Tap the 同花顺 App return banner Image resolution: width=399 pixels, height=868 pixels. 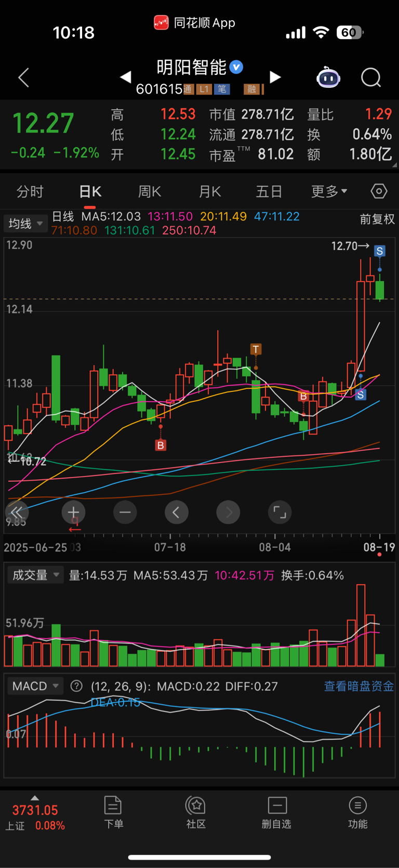coord(195,23)
